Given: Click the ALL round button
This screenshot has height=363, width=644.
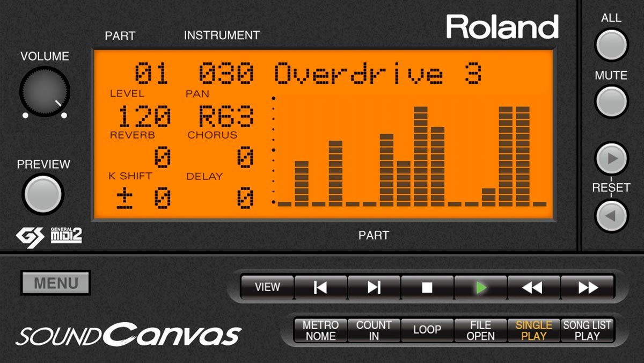Looking at the screenshot, I should click(x=611, y=45).
